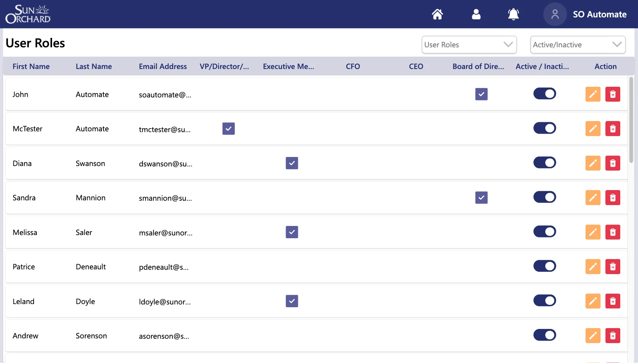Open the User Roles dropdown

[469, 45]
